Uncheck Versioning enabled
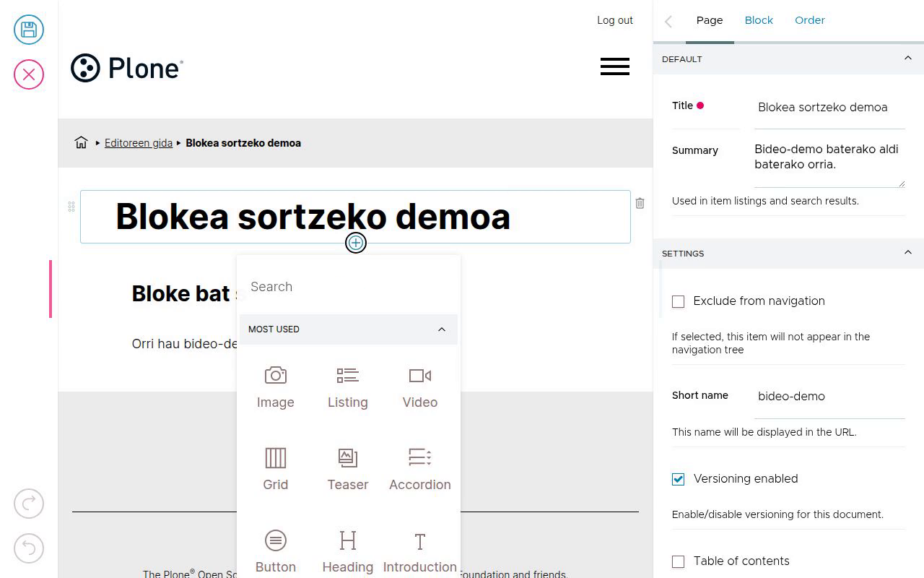This screenshot has width=924, height=578. [x=678, y=479]
